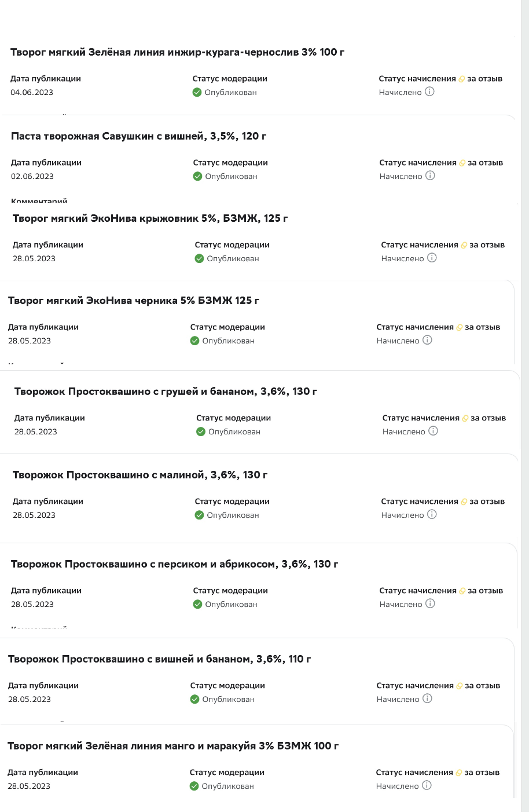Click green published checkmark for Савушкин с вишней
This screenshot has width=529, height=812.
(x=198, y=176)
